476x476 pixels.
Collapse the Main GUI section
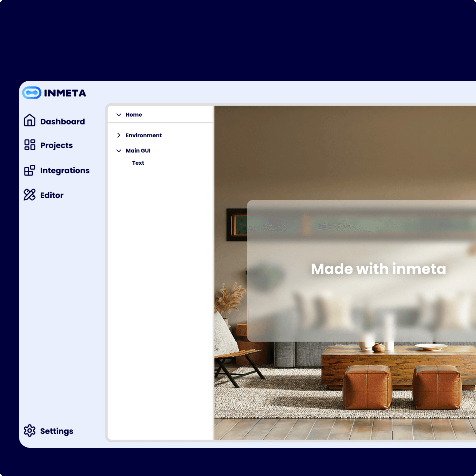click(x=119, y=151)
